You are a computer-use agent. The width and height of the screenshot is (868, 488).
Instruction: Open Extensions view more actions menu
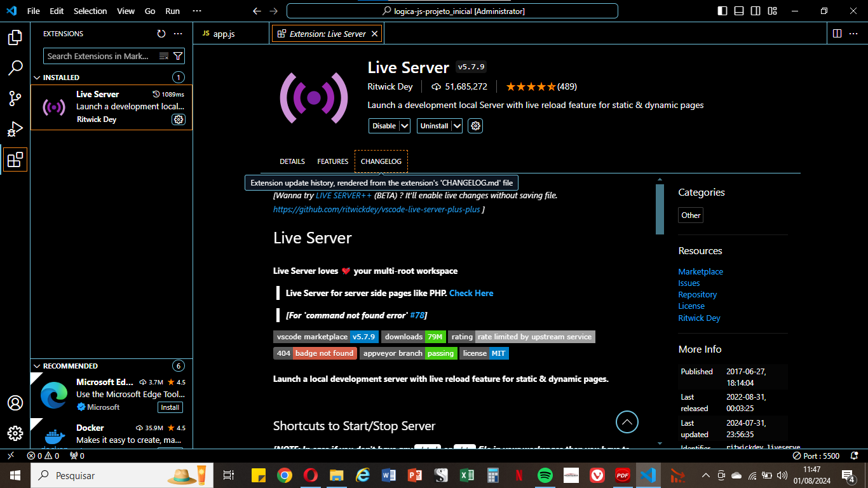[178, 34]
